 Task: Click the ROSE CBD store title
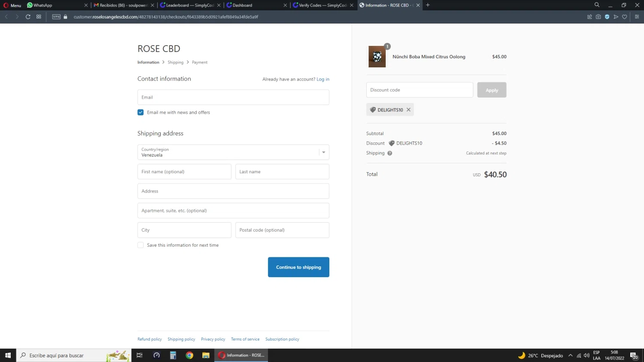159,49
